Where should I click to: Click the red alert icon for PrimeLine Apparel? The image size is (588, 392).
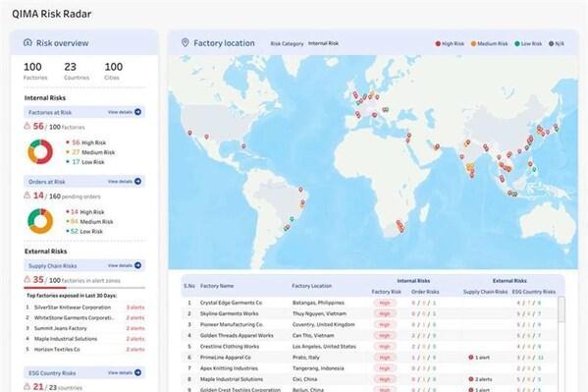471,358
